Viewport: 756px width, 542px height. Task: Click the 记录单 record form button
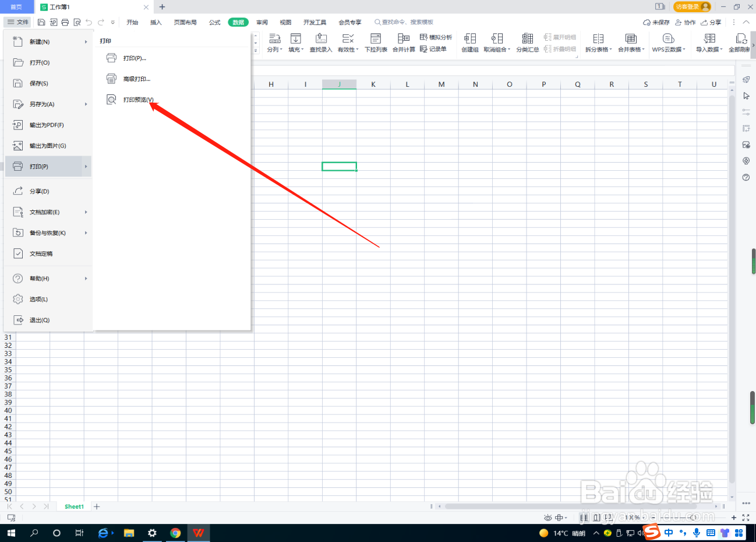(x=433, y=49)
